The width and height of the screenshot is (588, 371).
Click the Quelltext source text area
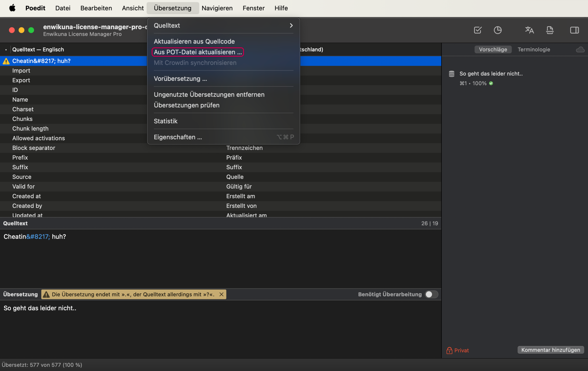pos(221,259)
